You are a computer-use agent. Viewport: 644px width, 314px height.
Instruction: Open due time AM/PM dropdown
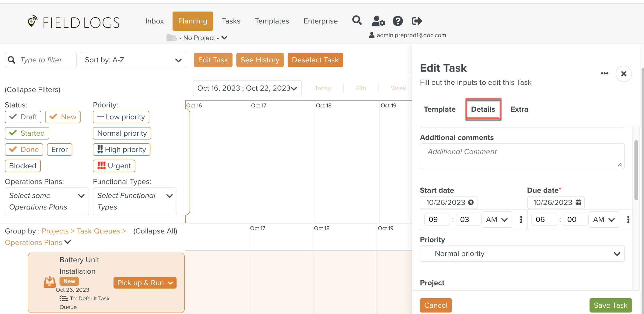(x=604, y=220)
